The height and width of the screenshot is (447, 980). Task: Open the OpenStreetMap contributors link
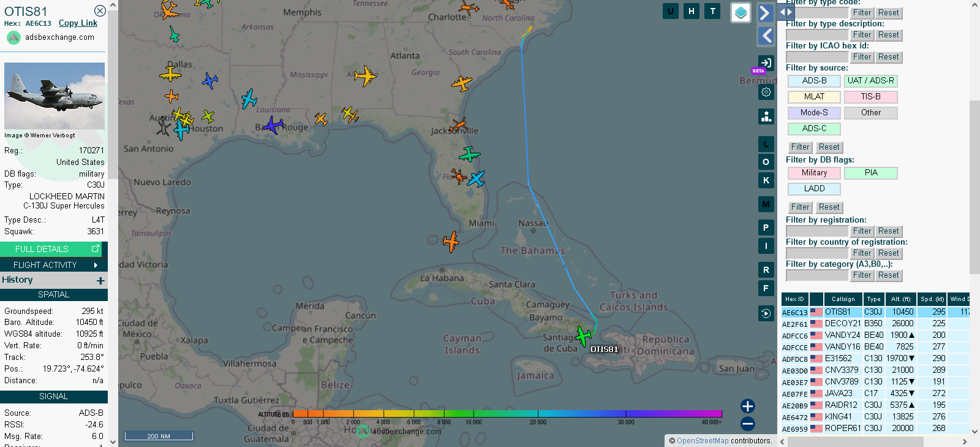pyautogui.click(x=703, y=441)
